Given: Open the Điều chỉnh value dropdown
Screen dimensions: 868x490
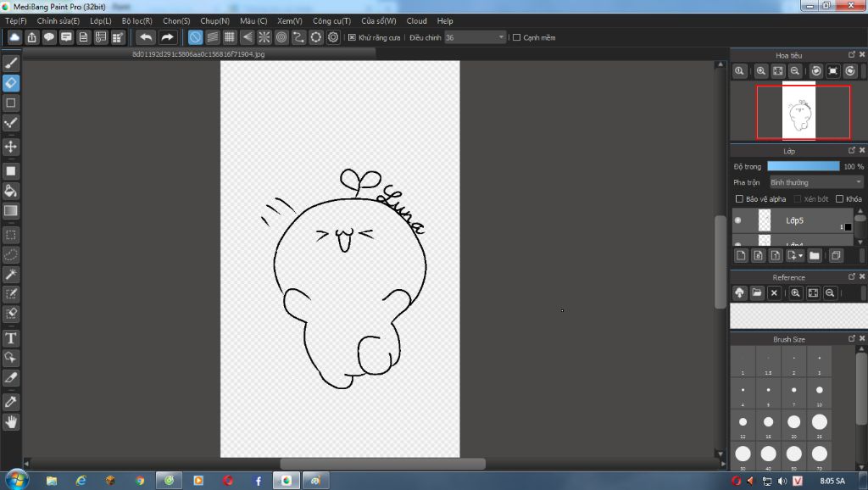Looking at the screenshot, I should [501, 37].
